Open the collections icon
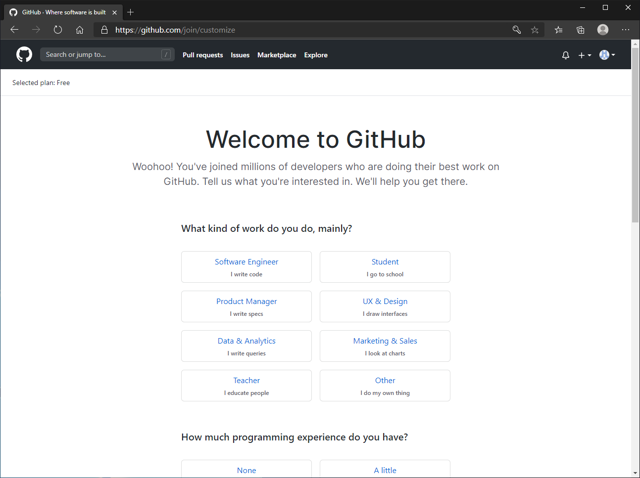The image size is (640, 478). coord(580,30)
